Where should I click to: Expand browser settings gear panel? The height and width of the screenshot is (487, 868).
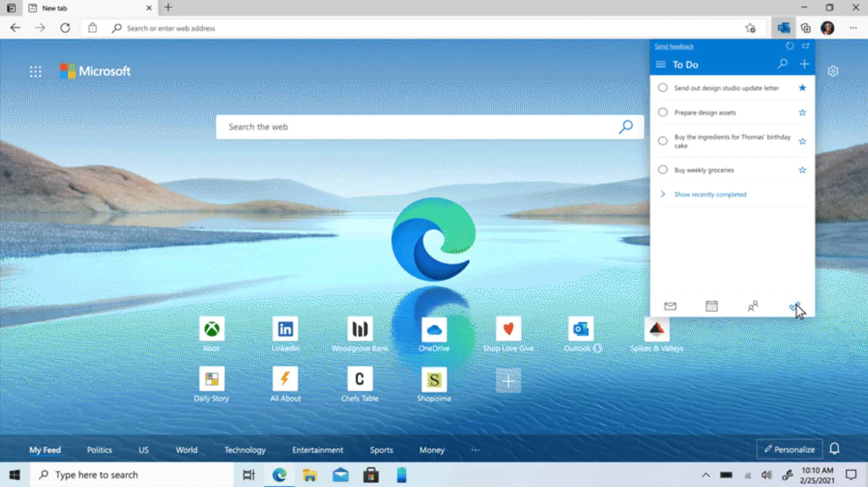pos(833,71)
